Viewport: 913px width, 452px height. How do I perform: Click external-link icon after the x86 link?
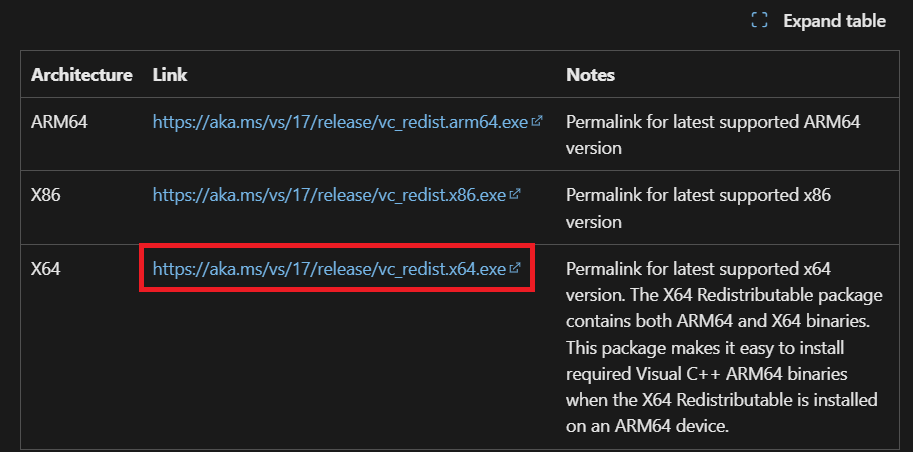[515, 194]
